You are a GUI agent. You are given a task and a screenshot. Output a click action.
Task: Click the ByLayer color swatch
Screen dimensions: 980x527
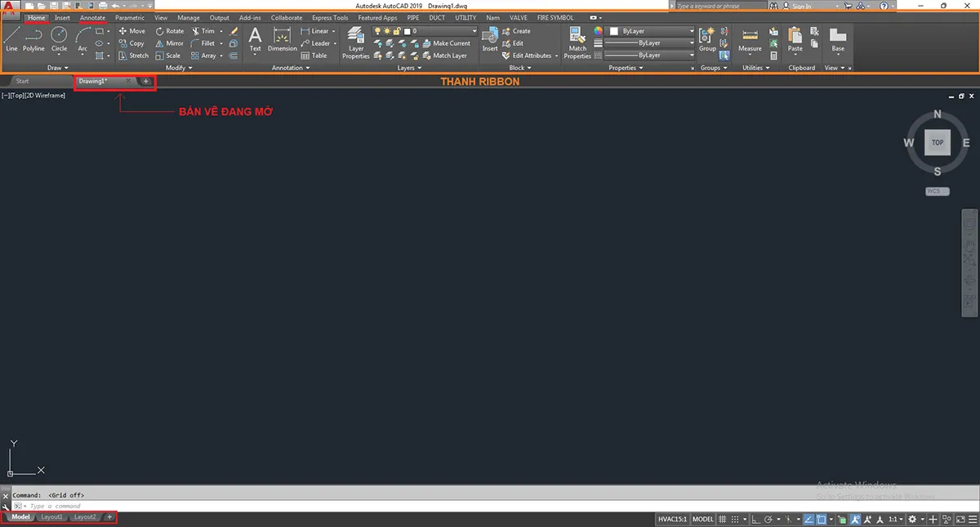coord(613,31)
